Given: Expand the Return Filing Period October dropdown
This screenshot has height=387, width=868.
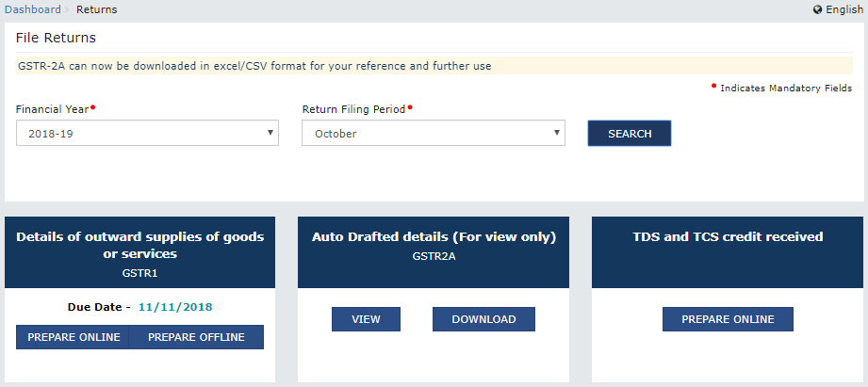Looking at the screenshot, I should point(433,134).
